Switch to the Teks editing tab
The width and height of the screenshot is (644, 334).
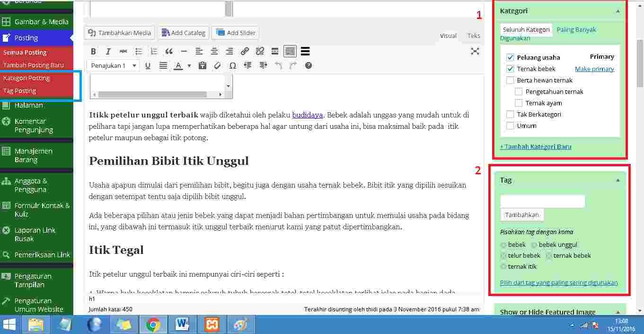473,35
